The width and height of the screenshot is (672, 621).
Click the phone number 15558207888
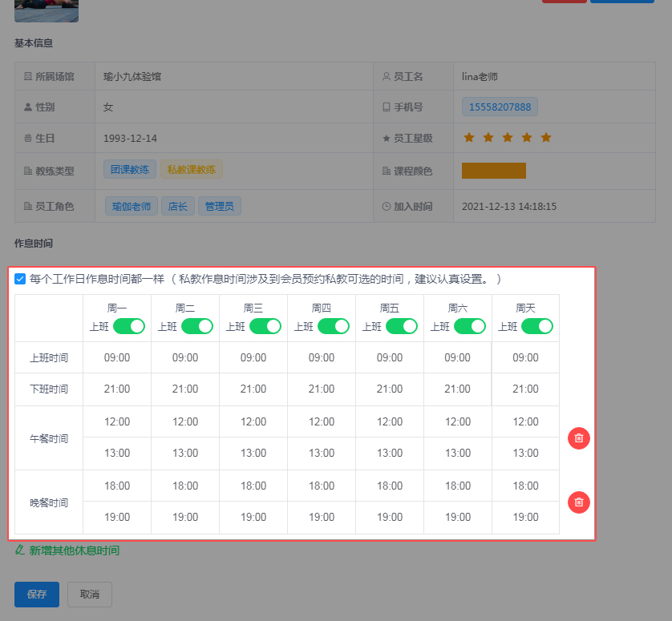[499, 107]
